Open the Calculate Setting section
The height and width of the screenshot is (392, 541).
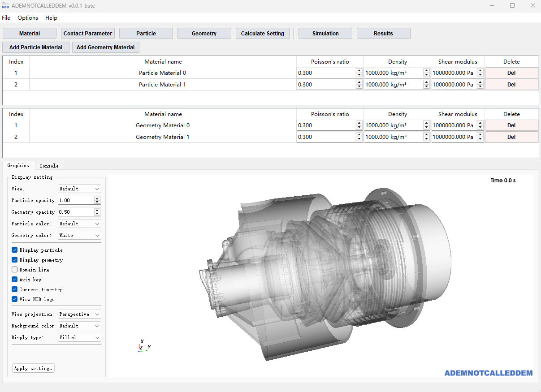[262, 33]
